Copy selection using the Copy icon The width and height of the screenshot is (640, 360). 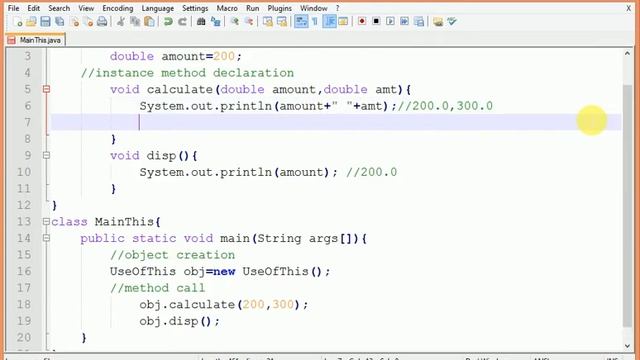135,22
